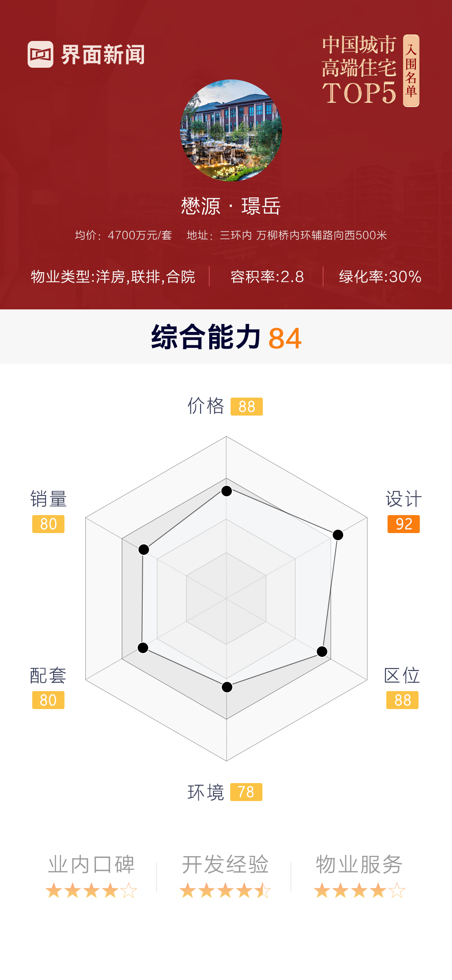This screenshot has width=452, height=980.
Task: Click the 入围名单 vertical badge
Action: (411, 71)
